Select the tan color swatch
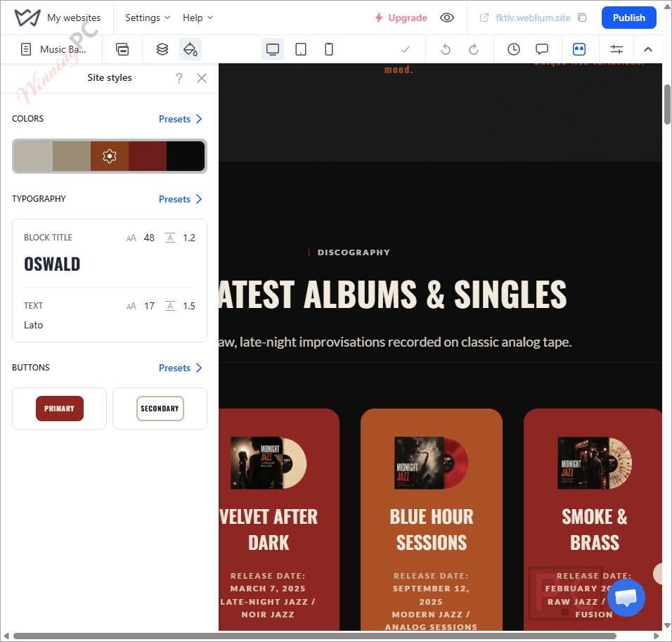The image size is (672, 642). 72,156
